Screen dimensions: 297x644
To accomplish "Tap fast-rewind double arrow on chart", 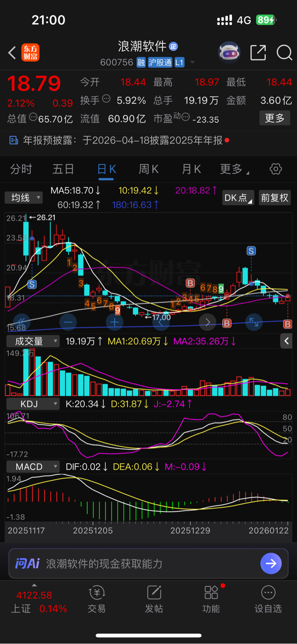I will [22, 322].
